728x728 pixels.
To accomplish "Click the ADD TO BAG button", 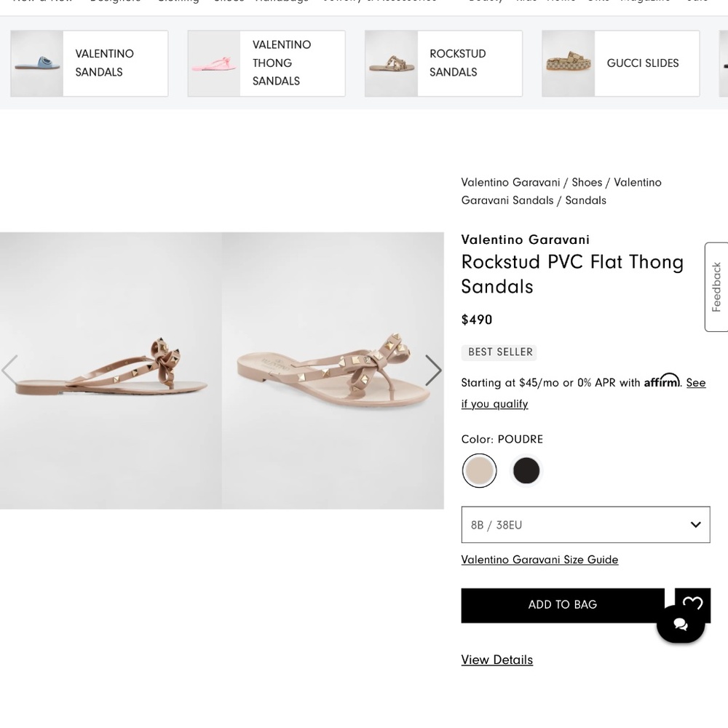I will (x=562, y=604).
